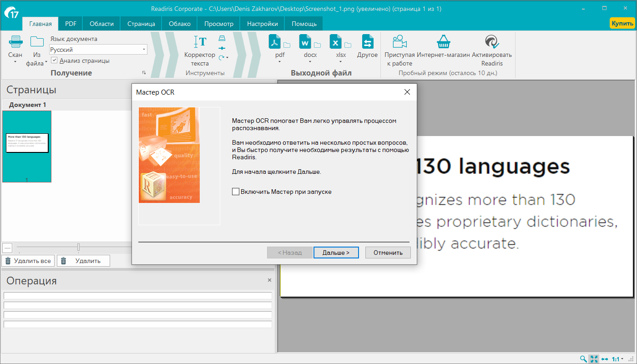Expand the Получение group options launcher
The height and width of the screenshot is (364, 637).
[x=144, y=73]
